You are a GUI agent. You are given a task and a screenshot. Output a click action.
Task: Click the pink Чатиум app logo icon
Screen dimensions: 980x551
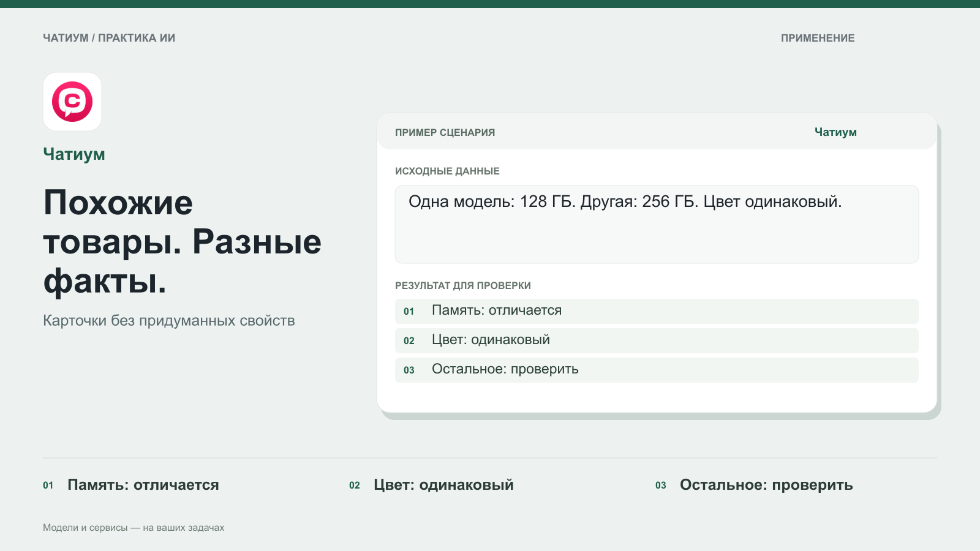point(72,102)
